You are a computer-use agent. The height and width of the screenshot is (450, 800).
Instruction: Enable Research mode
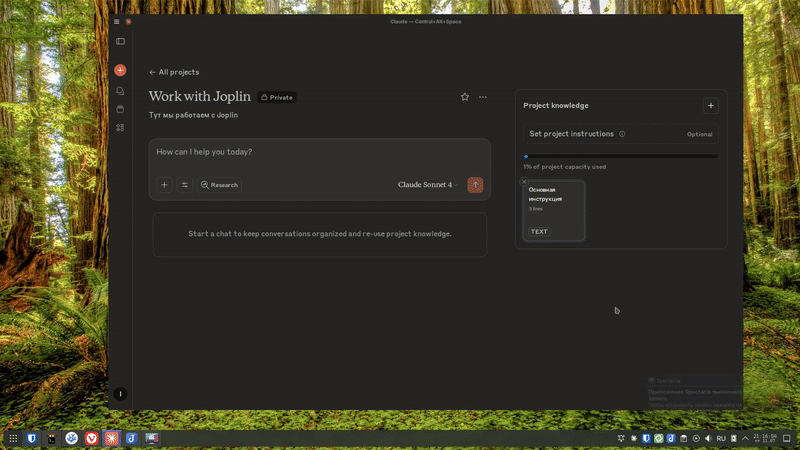pos(219,185)
